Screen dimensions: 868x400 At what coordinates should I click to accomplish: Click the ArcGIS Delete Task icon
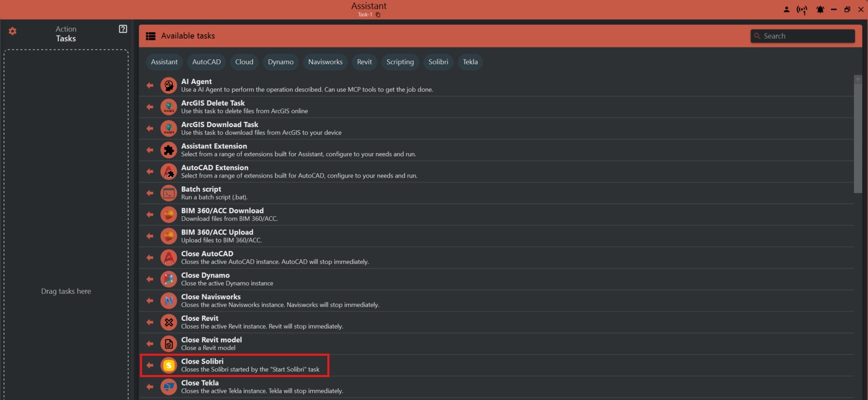(169, 107)
